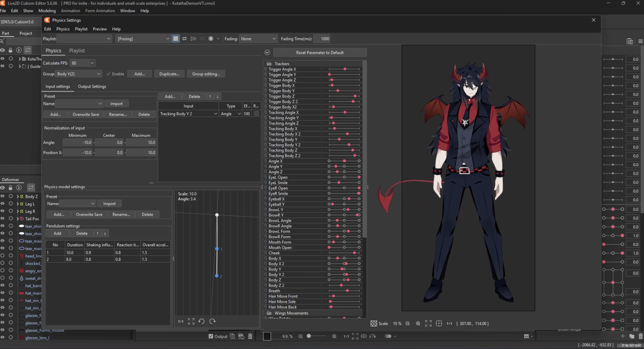Zoom out the physics model preview

click(407, 323)
